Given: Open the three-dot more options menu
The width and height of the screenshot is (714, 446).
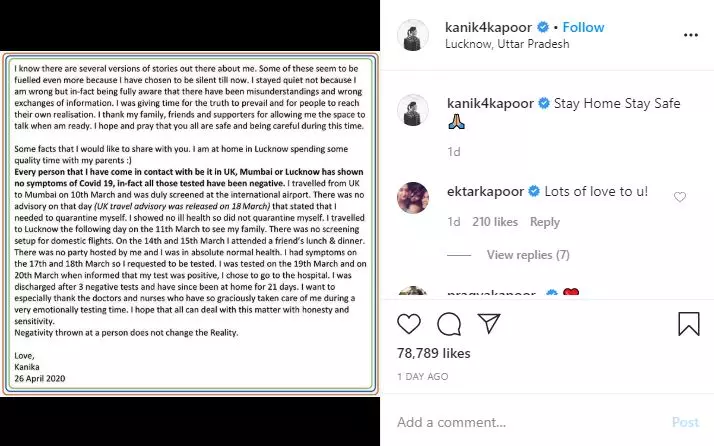Looking at the screenshot, I should click(x=690, y=35).
